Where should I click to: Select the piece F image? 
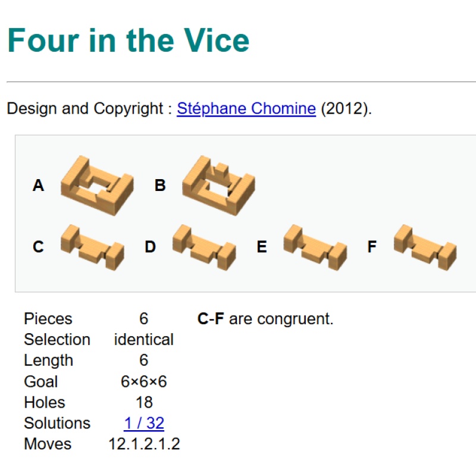pos(425,246)
